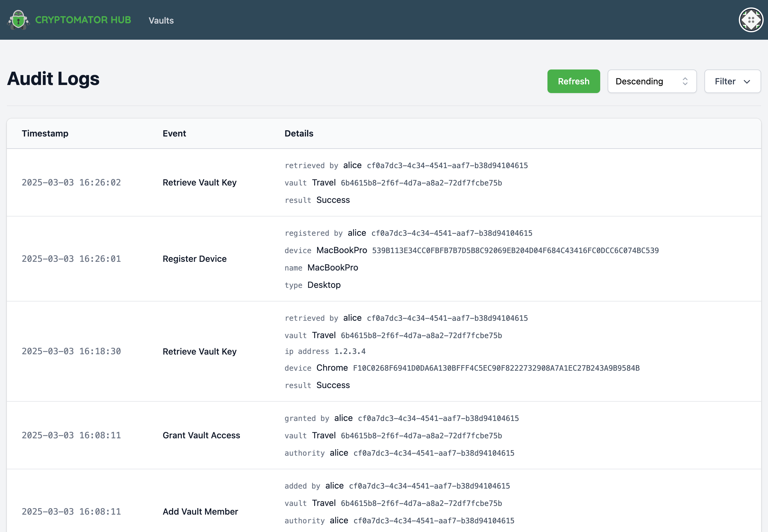Click the Event column header
This screenshot has height=532, width=768.
(x=174, y=133)
